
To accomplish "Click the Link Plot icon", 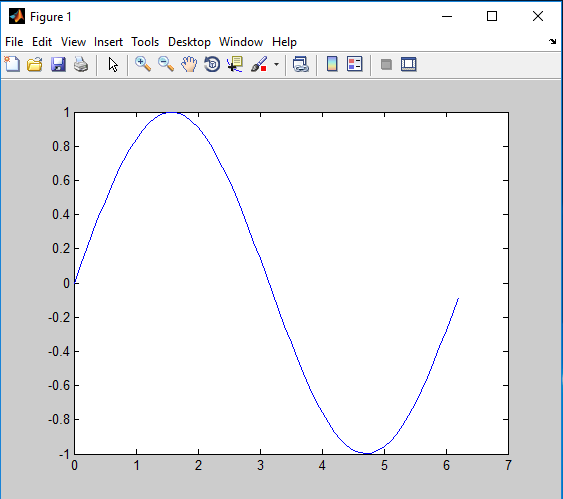I will click(x=301, y=65).
